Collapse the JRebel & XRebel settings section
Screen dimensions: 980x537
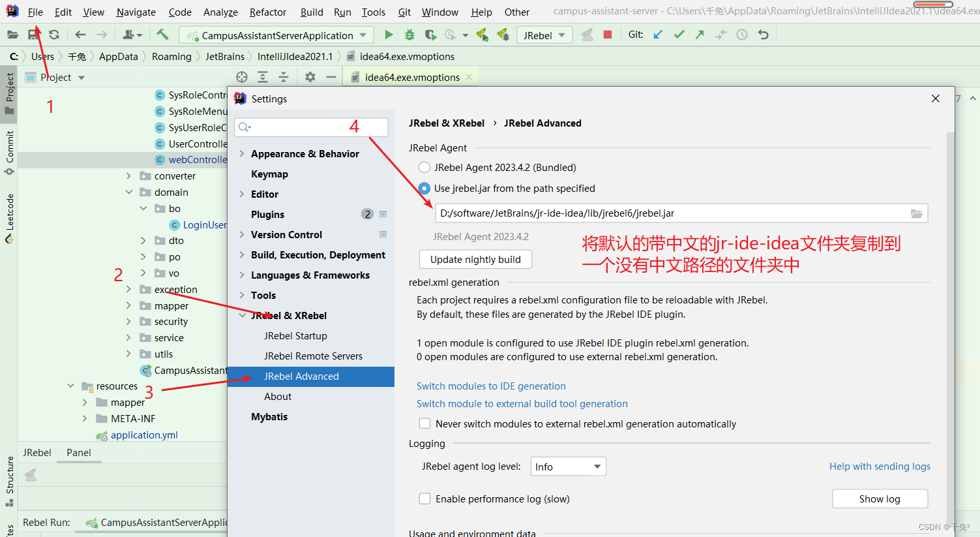[243, 315]
